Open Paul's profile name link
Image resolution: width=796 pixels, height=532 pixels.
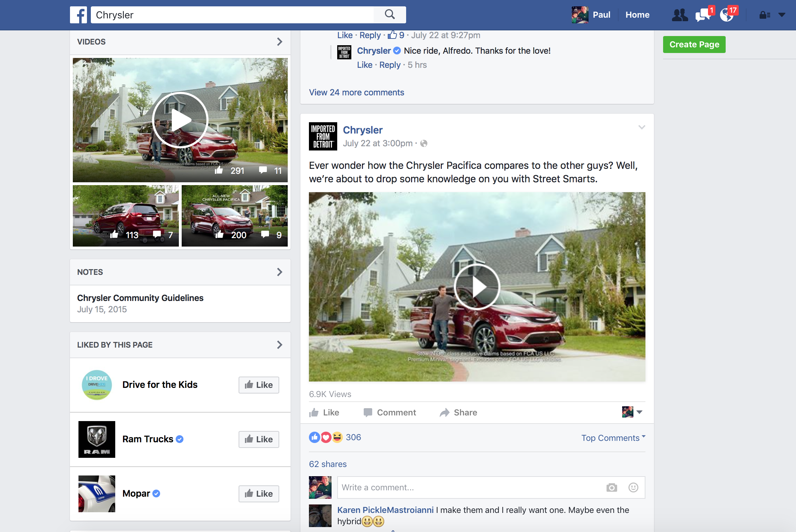coord(602,15)
